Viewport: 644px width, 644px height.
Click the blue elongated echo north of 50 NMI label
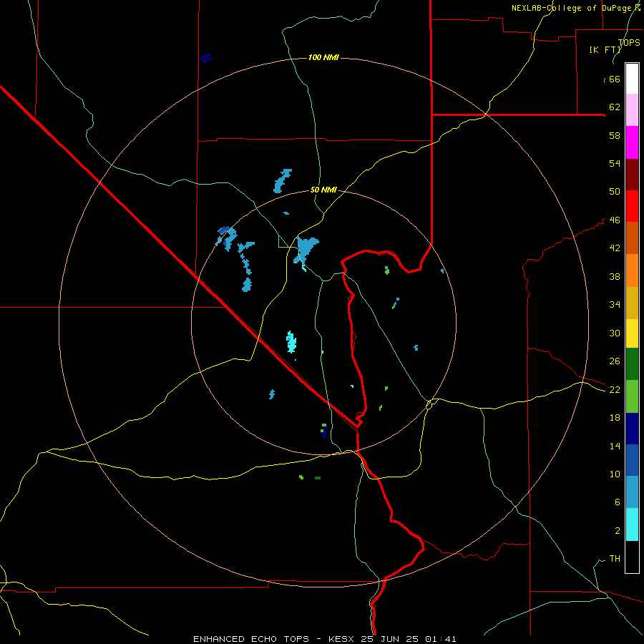282,180
